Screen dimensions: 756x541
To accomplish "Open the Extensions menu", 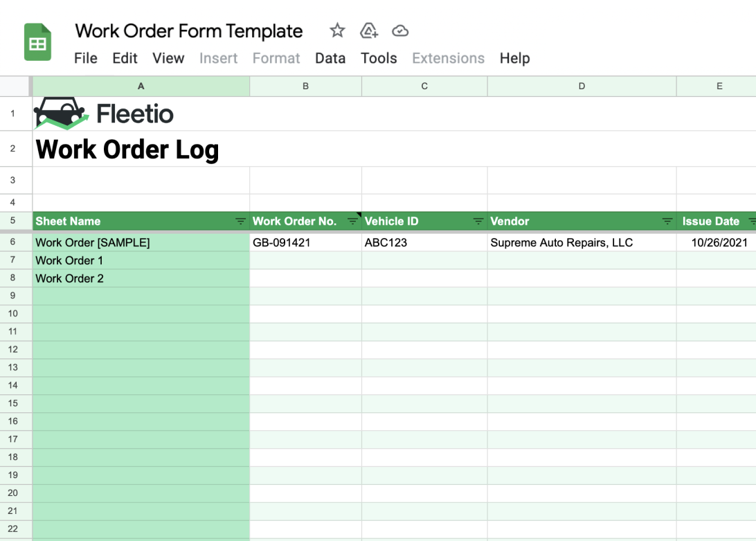I will 449,58.
